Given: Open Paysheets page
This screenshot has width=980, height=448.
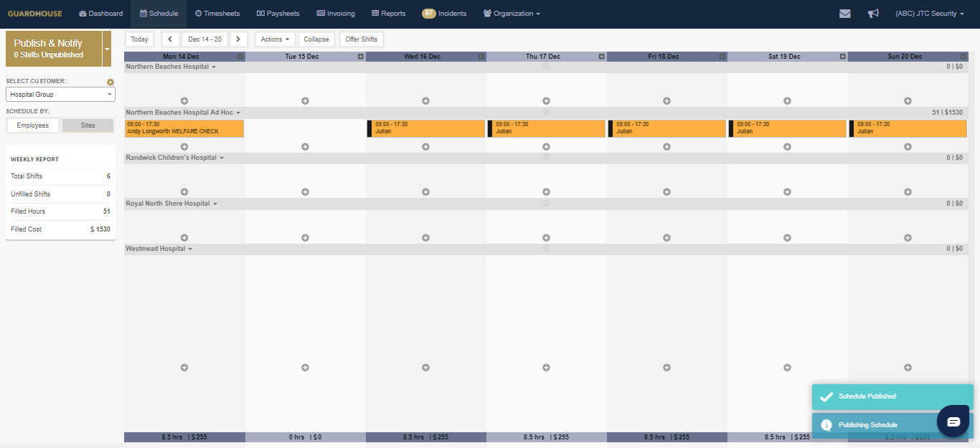Looking at the screenshot, I should [278, 14].
